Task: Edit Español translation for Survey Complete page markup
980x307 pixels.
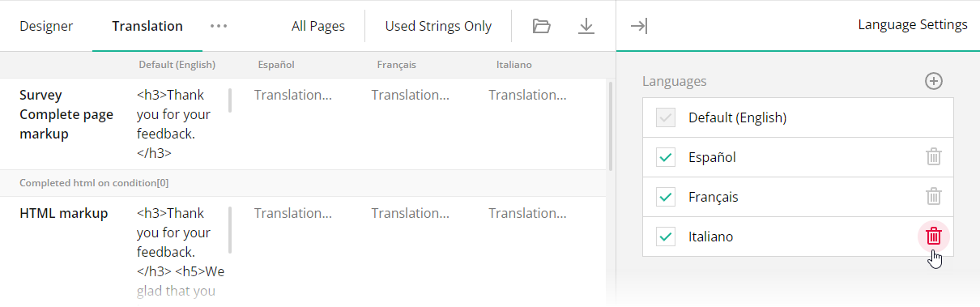Action: click(x=293, y=95)
